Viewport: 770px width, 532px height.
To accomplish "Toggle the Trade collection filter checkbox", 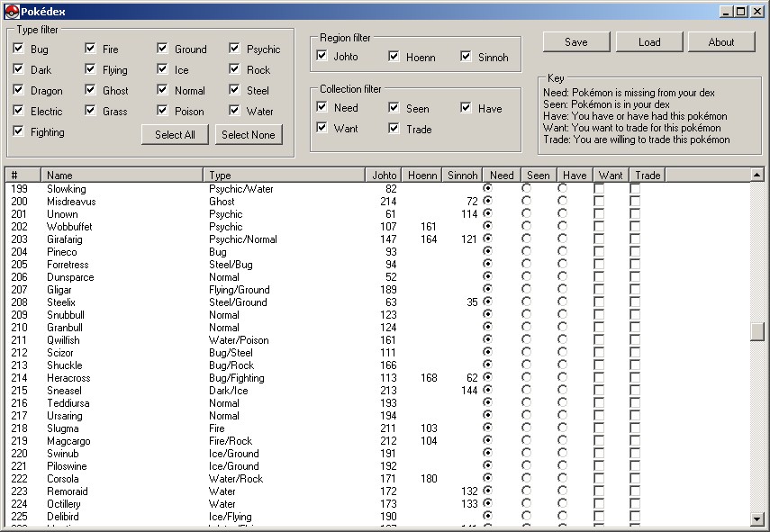I will click(394, 129).
